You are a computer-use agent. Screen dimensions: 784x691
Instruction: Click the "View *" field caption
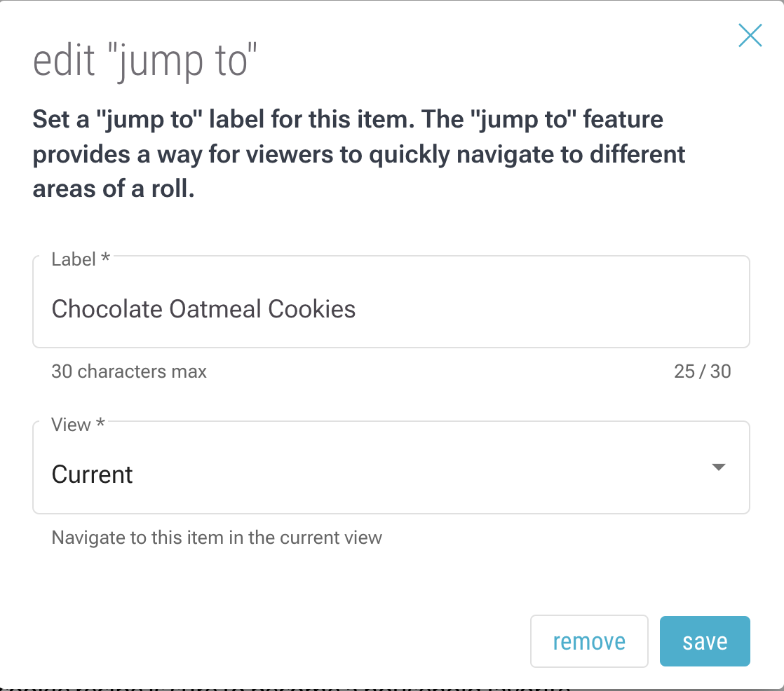tap(78, 425)
